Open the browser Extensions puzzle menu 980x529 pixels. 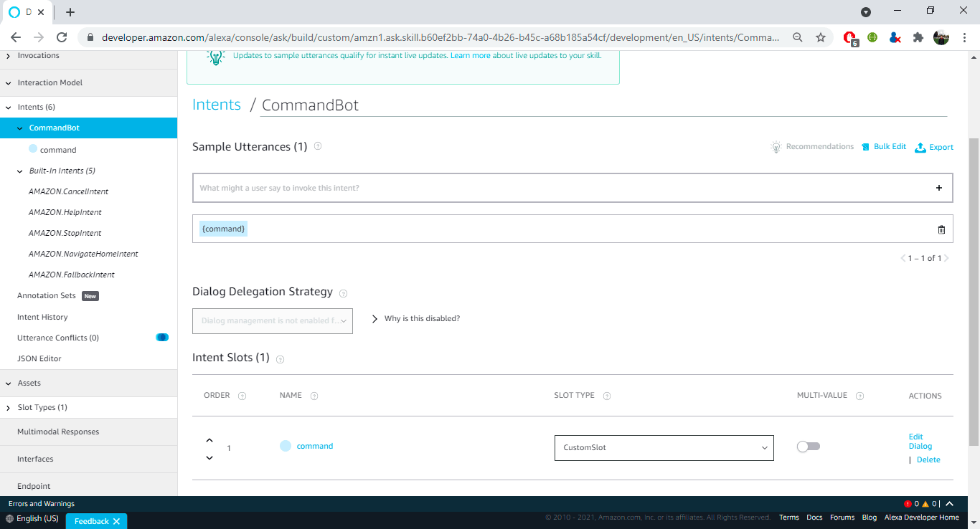point(918,37)
